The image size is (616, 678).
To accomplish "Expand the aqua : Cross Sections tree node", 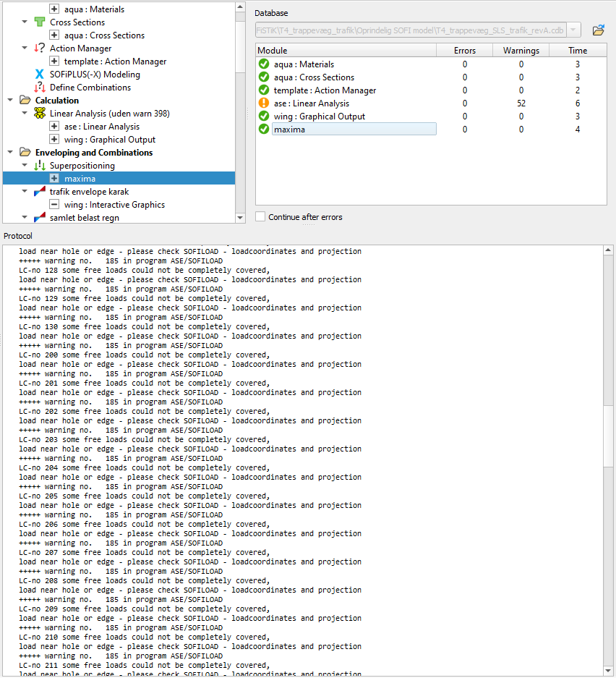I will pyautogui.click(x=54, y=35).
